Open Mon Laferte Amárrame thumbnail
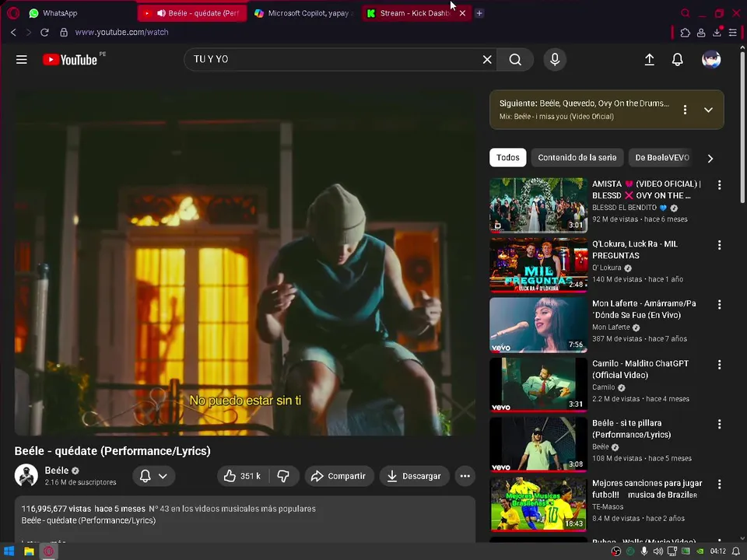 (538, 325)
